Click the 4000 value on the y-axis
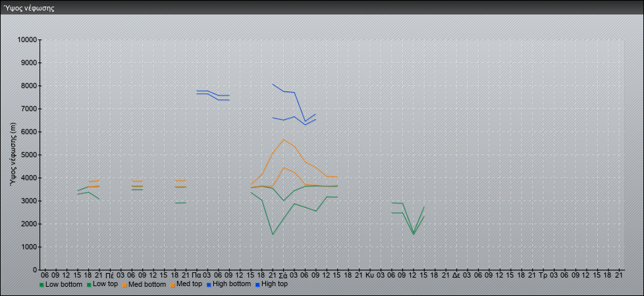The height and width of the screenshot is (296, 644). pos(29,178)
